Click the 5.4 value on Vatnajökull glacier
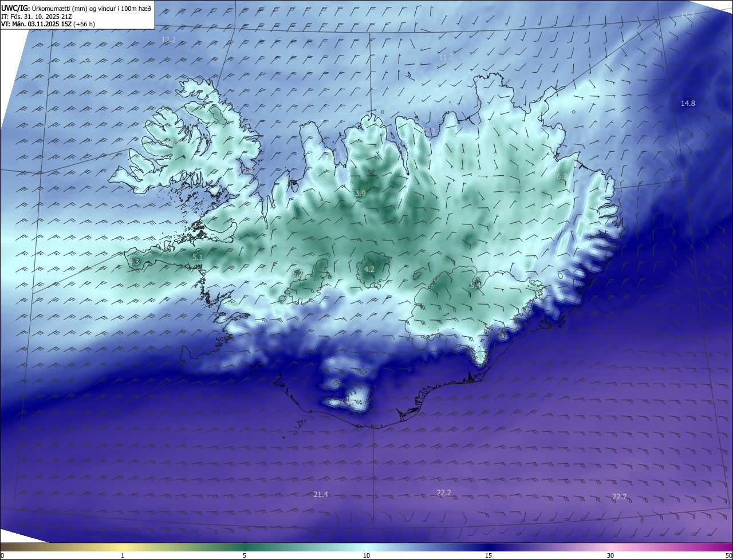 pos(475,285)
